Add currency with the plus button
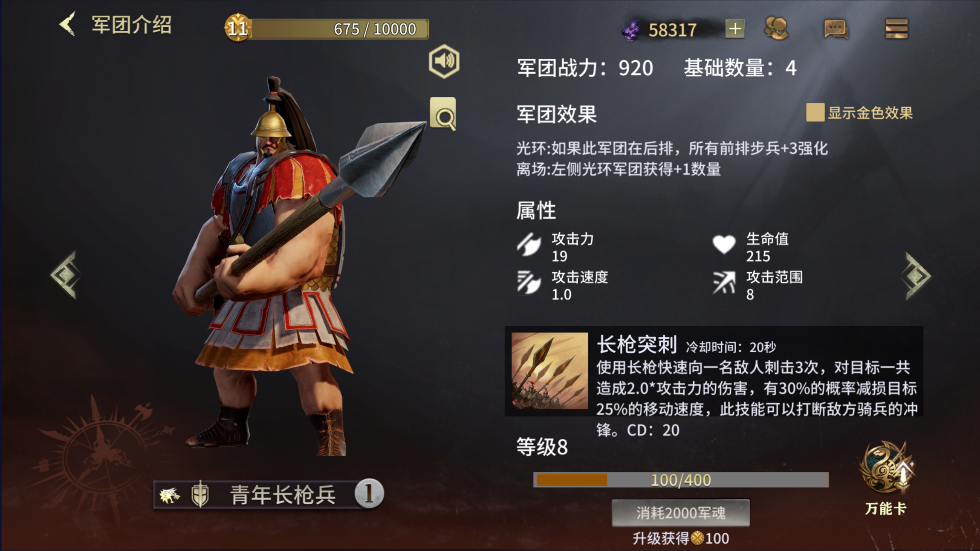The image size is (980, 551). [x=735, y=29]
